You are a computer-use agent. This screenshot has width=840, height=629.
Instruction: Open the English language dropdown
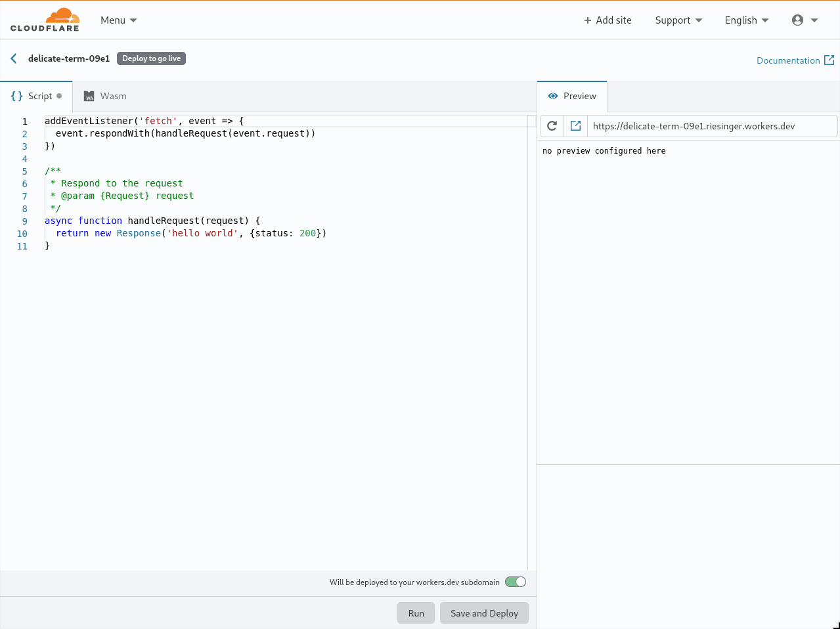click(x=746, y=20)
